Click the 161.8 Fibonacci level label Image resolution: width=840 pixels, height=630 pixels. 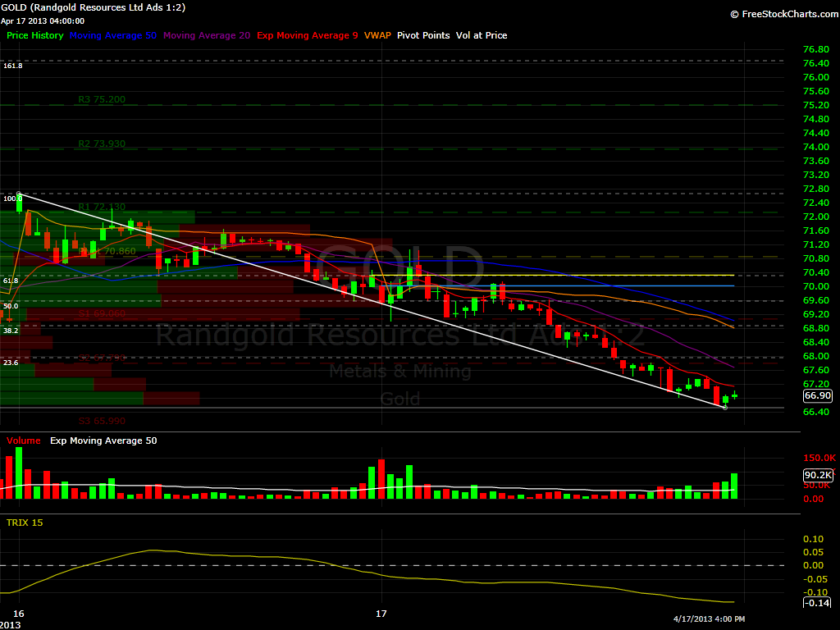point(13,66)
